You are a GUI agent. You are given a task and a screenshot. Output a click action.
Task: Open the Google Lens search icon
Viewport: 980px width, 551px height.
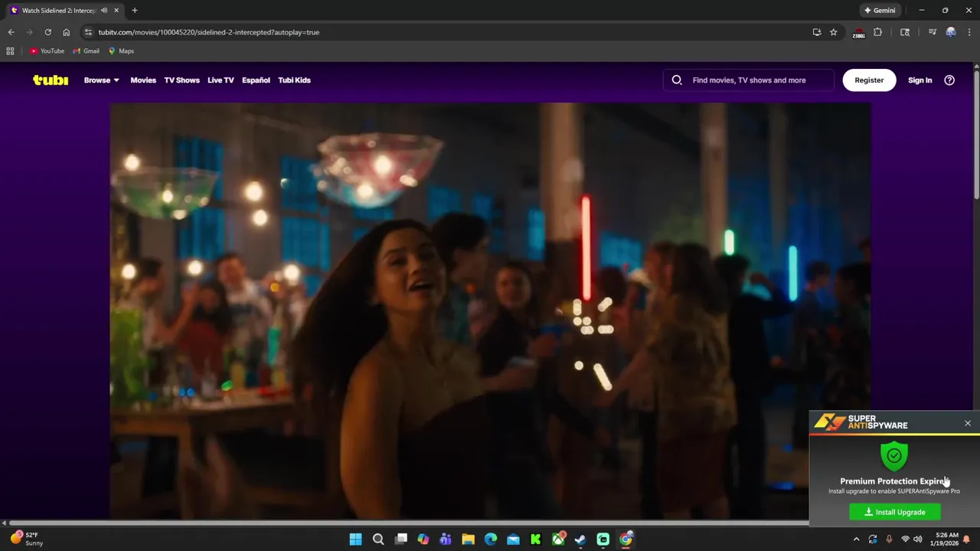pos(905,32)
